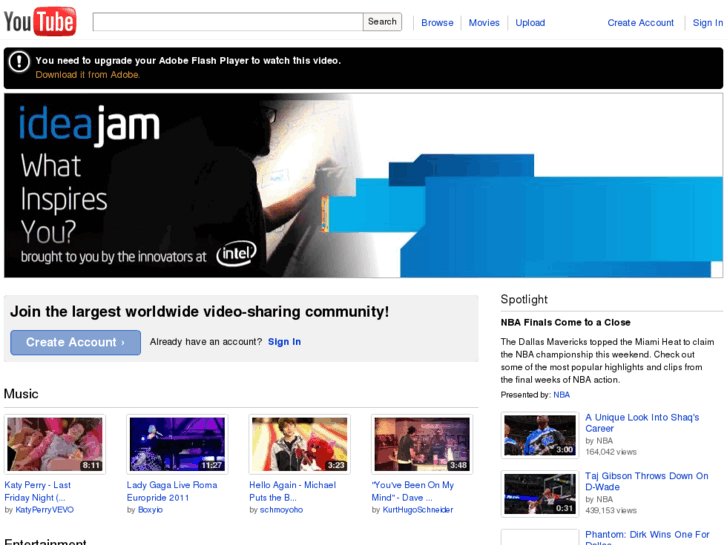Play Taj Gibson Throws Down thumbnail
The image size is (727, 545).
539,494
